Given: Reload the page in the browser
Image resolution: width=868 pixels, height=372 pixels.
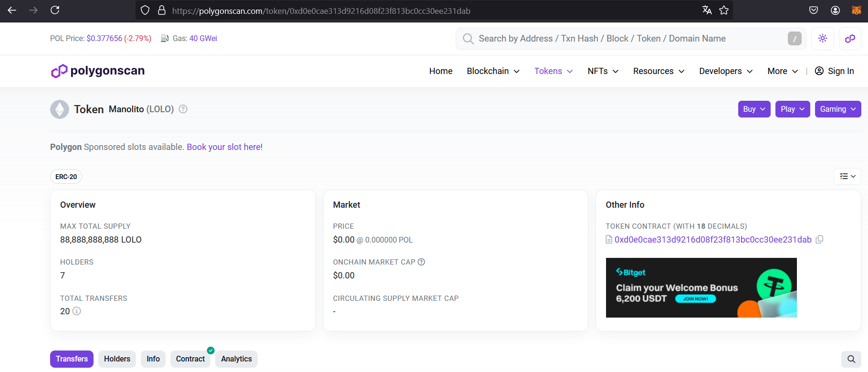Looking at the screenshot, I should pos(55,10).
